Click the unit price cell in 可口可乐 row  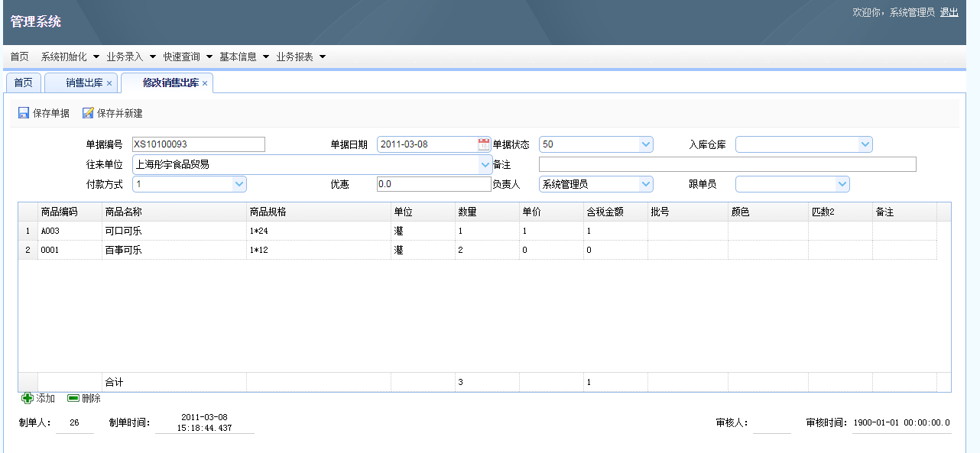[x=551, y=231]
